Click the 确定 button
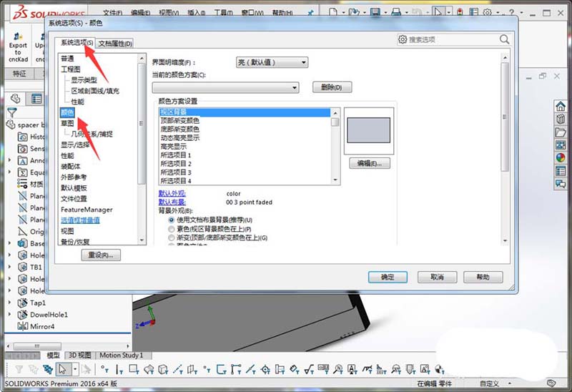Image resolution: width=572 pixels, height=392 pixels. (388, 277)
